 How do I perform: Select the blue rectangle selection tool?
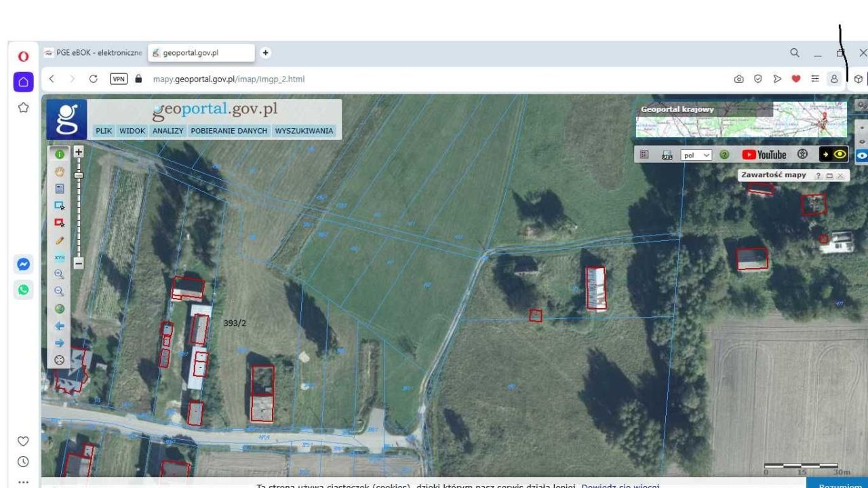[59, 206]
